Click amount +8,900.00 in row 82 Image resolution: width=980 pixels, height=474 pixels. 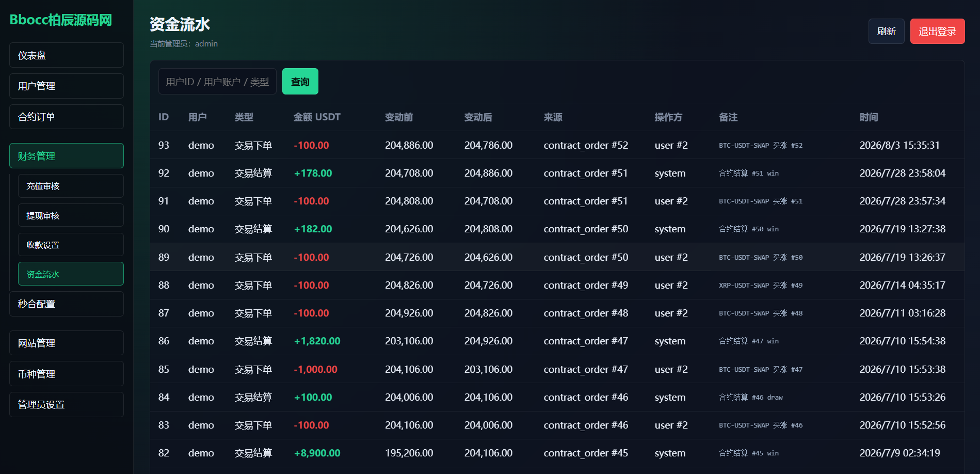tap(317, 453)
